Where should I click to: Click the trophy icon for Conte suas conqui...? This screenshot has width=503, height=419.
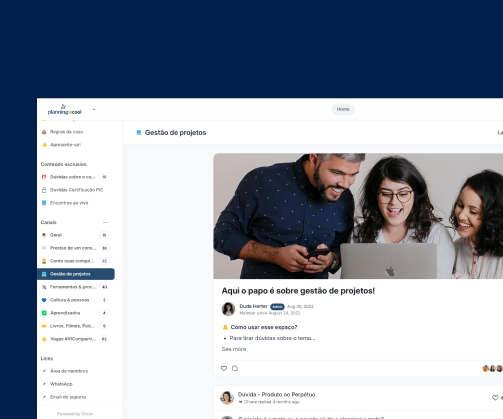tap(44, 261)
